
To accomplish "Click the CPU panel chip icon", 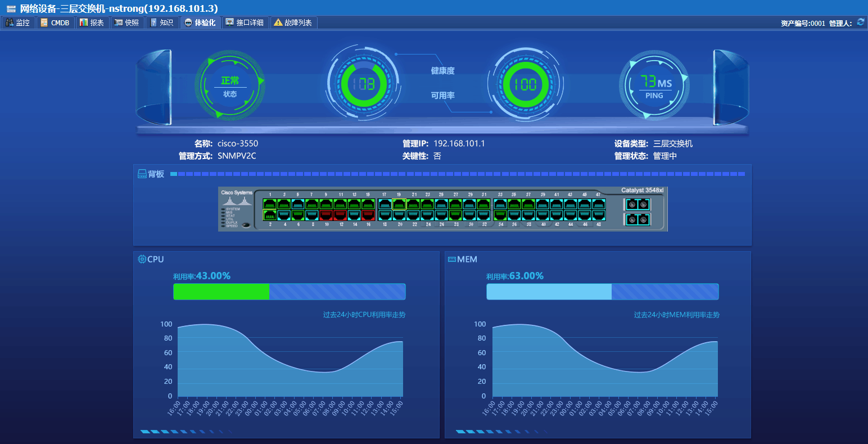I will click(x=142, y=259).
